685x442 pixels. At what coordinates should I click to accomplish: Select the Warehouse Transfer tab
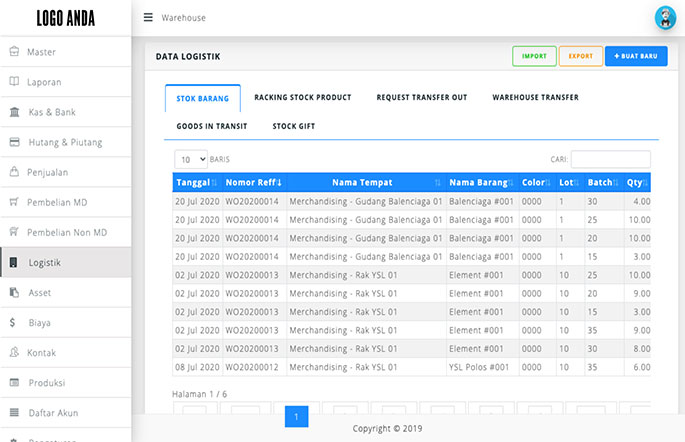pyautogui.click(x=535, y=97)
